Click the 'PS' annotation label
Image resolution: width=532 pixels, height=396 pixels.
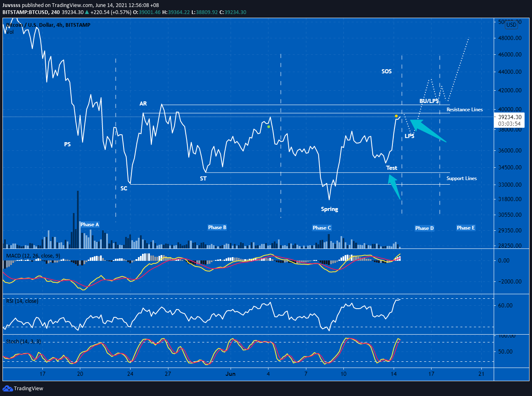68,144
